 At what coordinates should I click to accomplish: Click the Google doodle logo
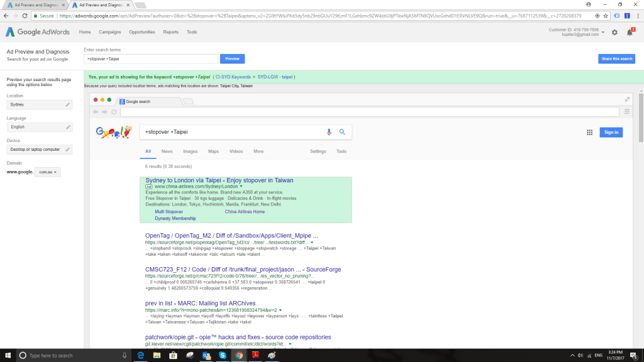click(x=114, y=132)
